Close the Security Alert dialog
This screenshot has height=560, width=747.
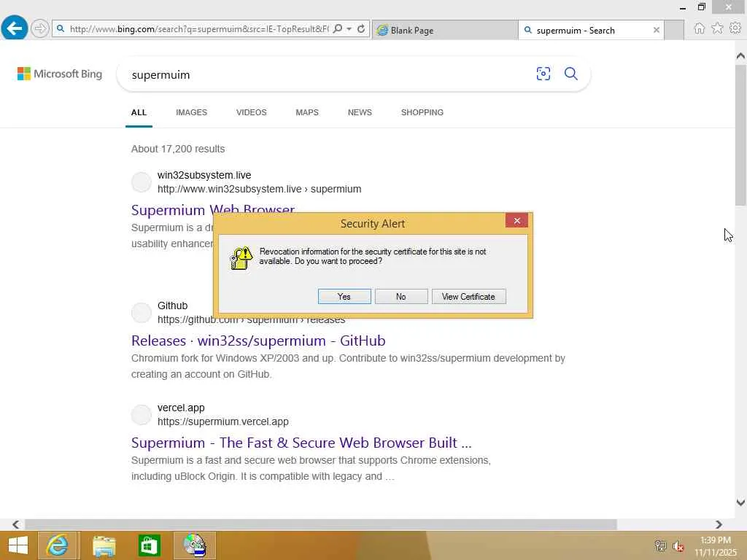[516, 220]
